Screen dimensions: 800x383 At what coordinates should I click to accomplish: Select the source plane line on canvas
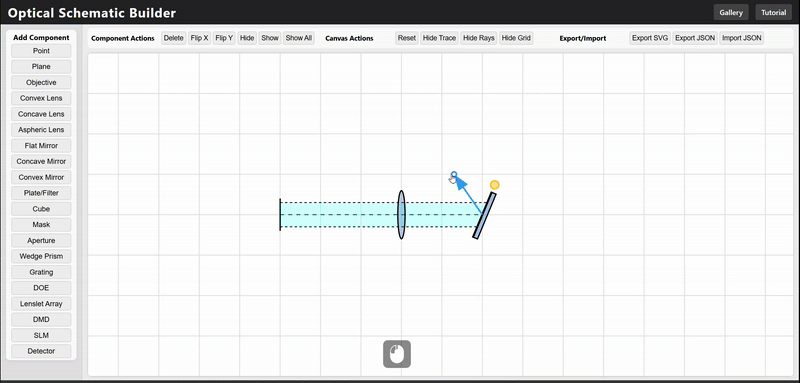coord(280,215)
